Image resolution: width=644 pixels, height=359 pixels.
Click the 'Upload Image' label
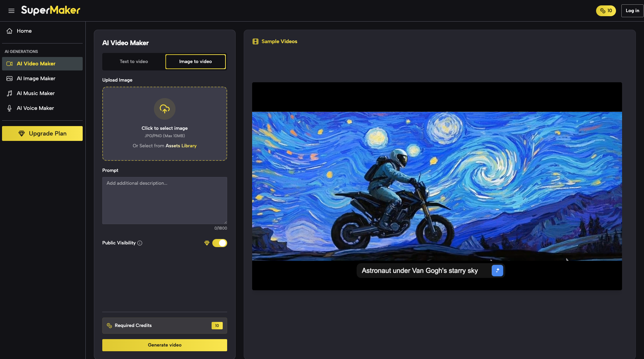pyautogui.click(x=117, y=80)
